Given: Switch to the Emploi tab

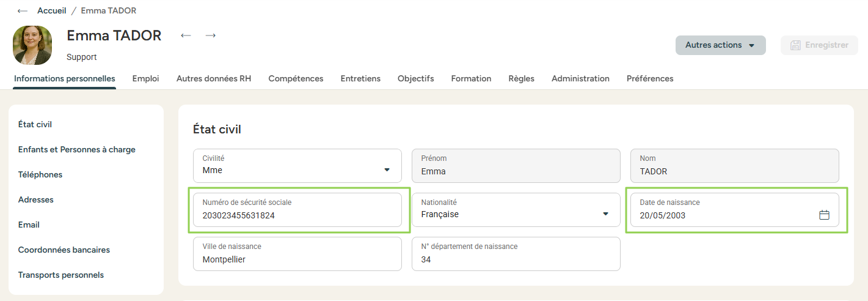Looking at the screenshot, I should pos(145,78).
